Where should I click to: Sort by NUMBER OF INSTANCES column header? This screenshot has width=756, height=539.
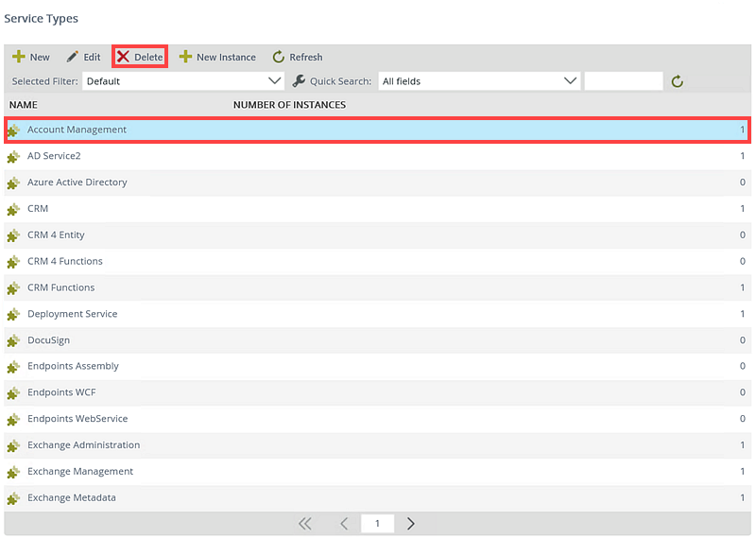click(x=289, y=105)
